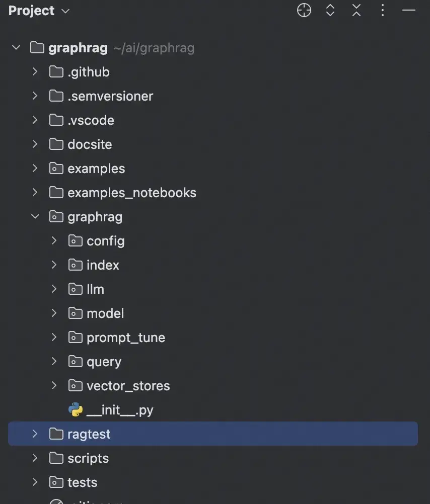Click the vector_stores package folder icon
The image size is (430, 504).
[x=76, y=386]
